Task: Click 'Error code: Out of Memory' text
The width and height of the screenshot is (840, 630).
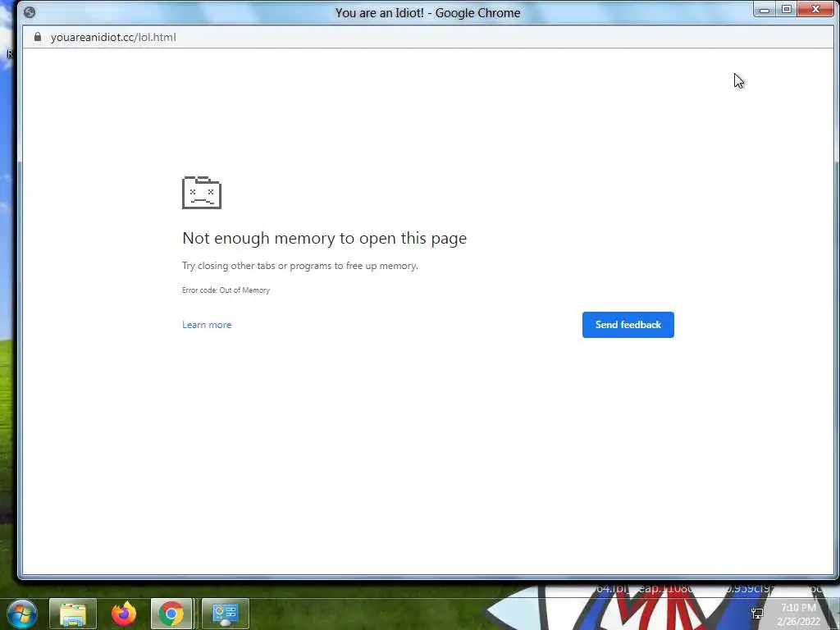Action: click(226, 290)
